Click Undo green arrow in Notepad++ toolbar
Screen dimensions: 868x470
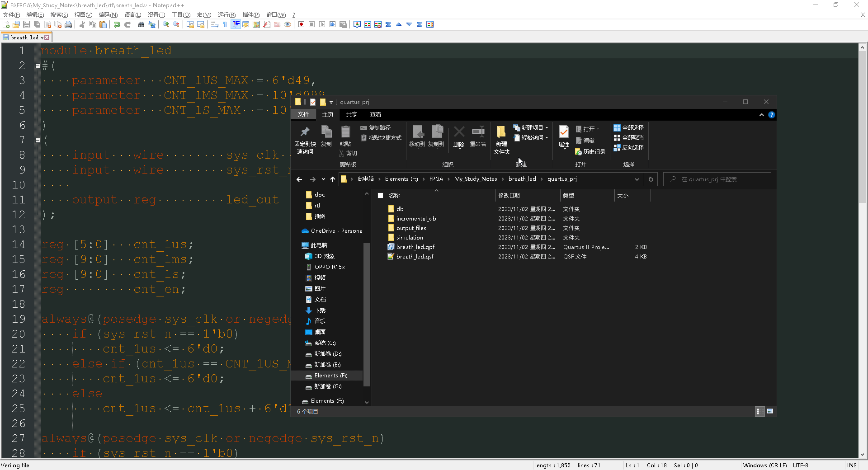117,24
